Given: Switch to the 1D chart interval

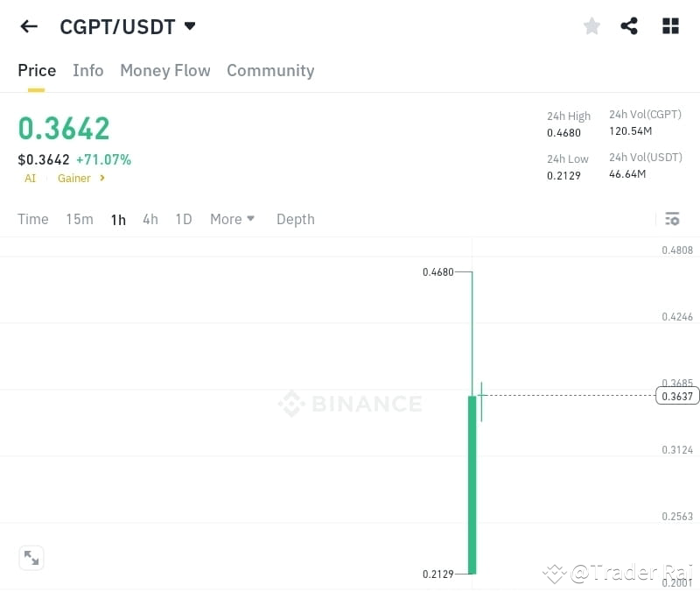Looking at the screenshot, I should point(183,219).
